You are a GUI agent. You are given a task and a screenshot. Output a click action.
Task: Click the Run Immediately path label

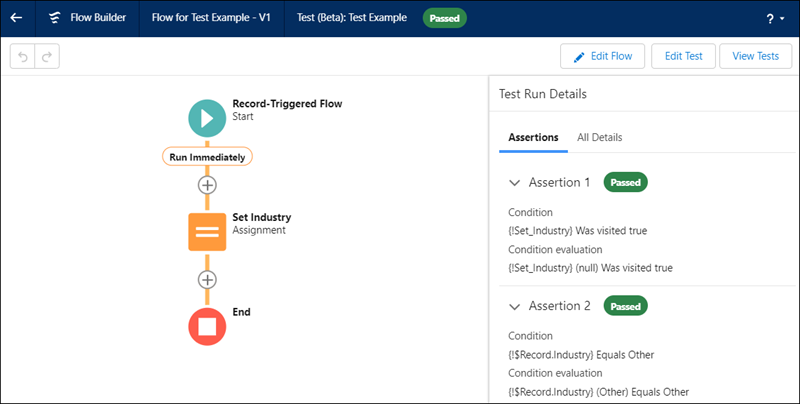(207, 157)
